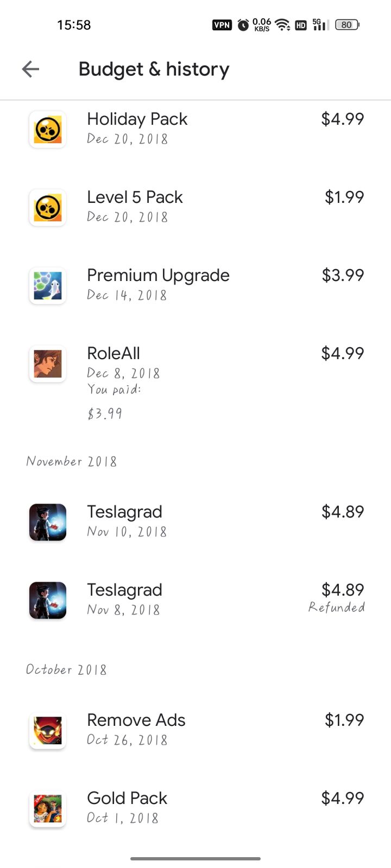Tap the back arrow icon
The width and height of the screenshot is (391, 868).
coord(30,69)
